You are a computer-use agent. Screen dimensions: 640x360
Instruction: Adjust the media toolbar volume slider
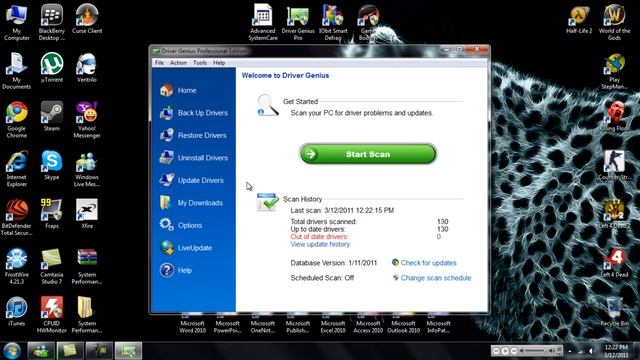click(536, 351)
